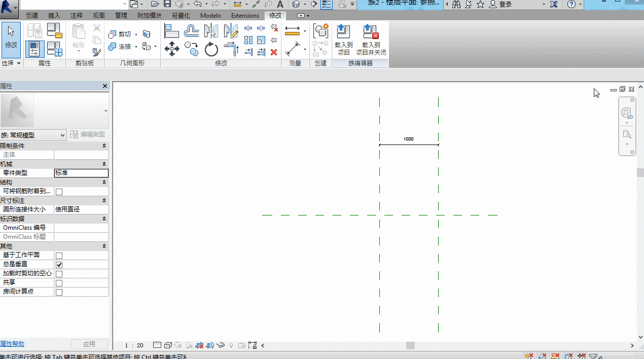The height and width of the screenshot is (359, 644).
Task: Click the 属性帮助 link
Action: coord(12,344)
